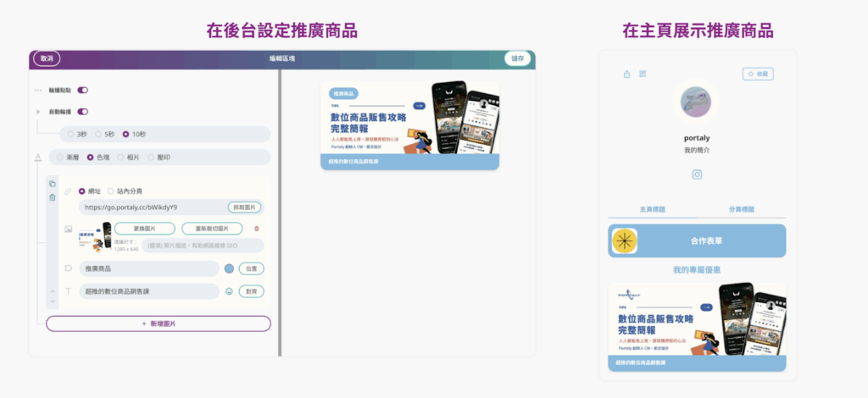
Task: Switch to the 主頁標題 tab
Action: pos(652,209)
